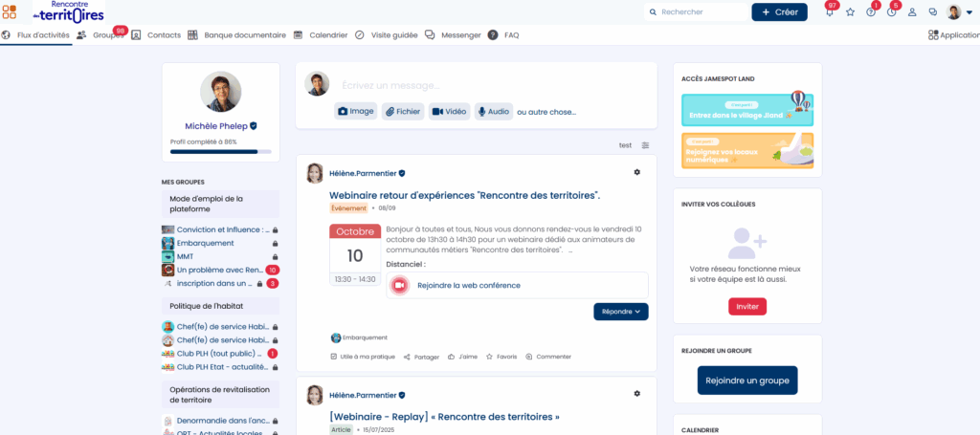
Task: Toggle J'aime on the webinar post
Action: click(462, 357)
